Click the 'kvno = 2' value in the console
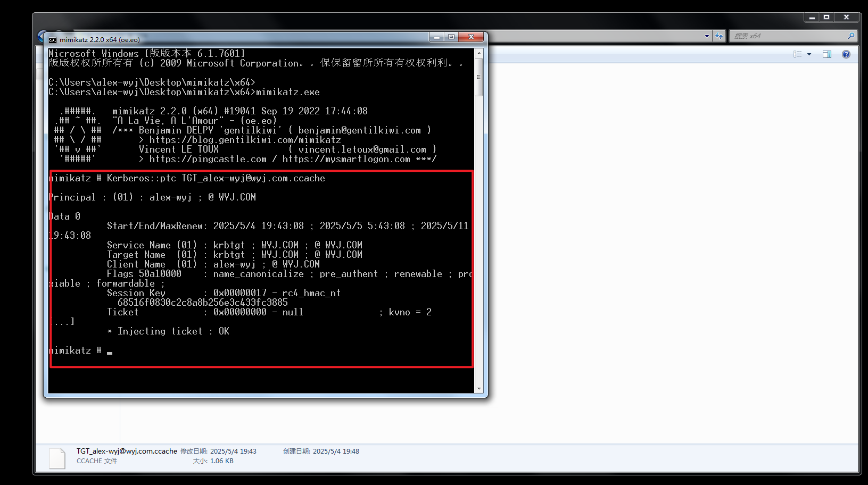The height and width of the screenshot is (485, 868). coord(410,312)
